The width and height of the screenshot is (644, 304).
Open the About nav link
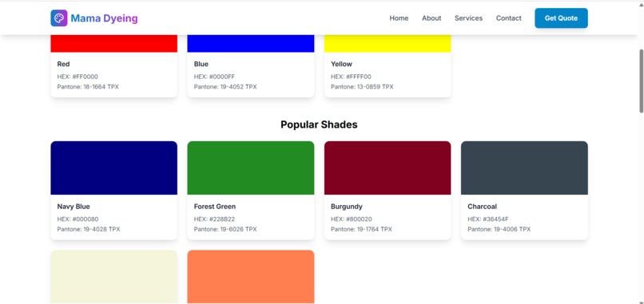tap(431, 18)
